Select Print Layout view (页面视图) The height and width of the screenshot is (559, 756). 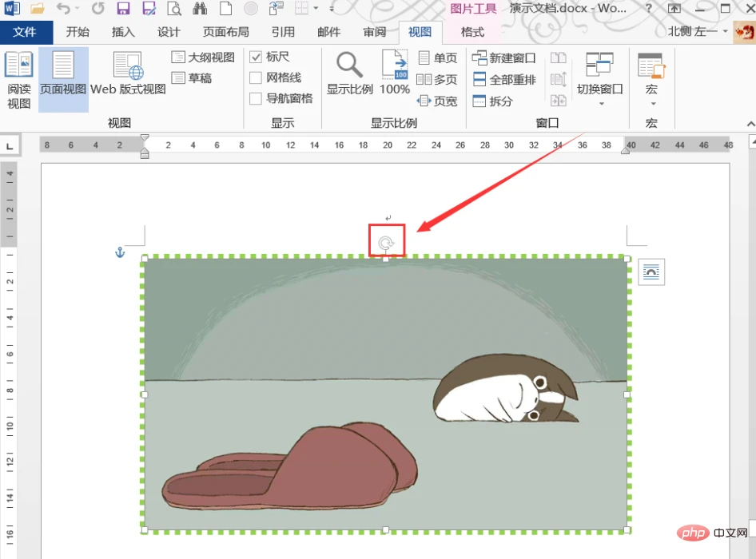point(63,80)
